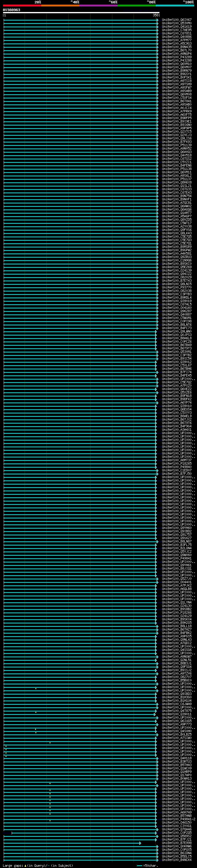Viewport: 197px width, 868px height.
Task: Select the UniRef100_Q6VM10 label
Action: (176, 64)
